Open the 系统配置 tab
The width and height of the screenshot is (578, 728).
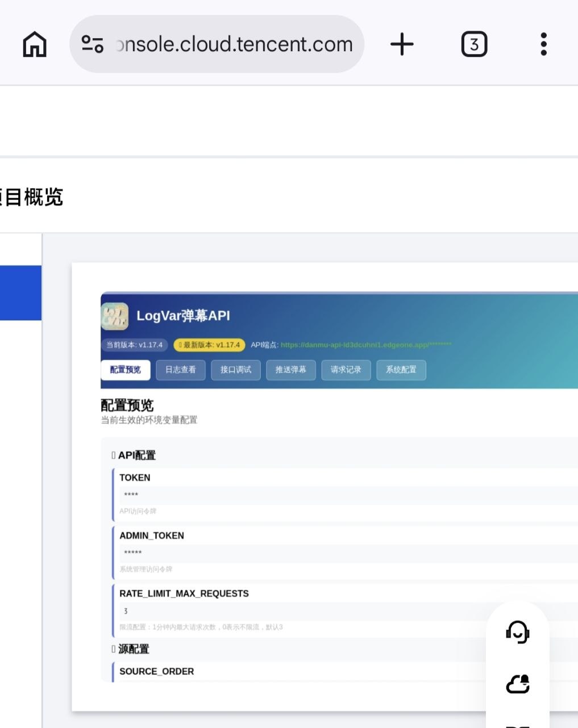(x=401, y=370)
